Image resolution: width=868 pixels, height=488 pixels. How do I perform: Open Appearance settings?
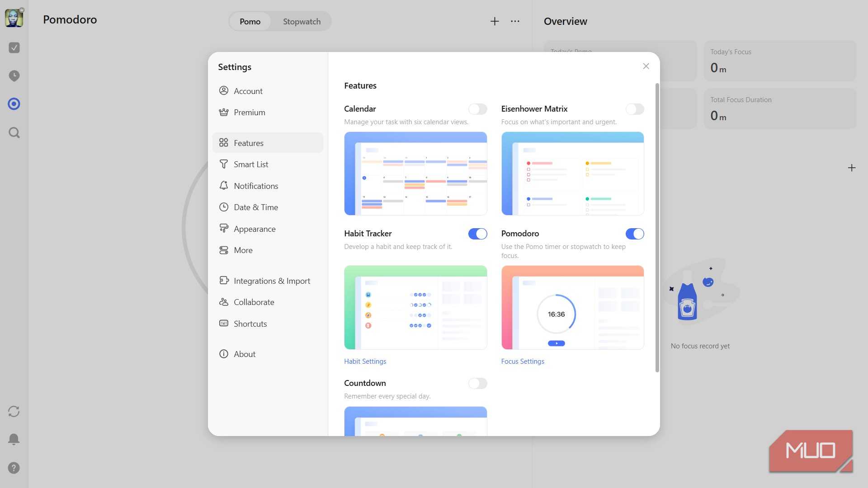coord(268,229)
